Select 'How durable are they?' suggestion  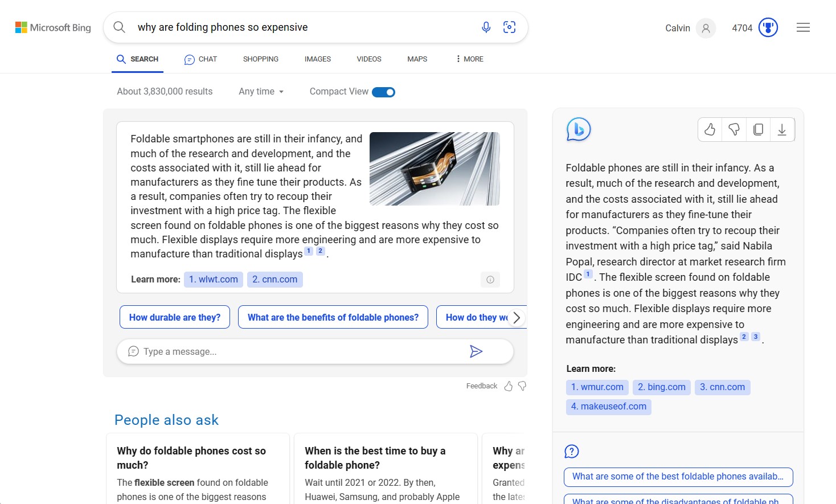(174, 317)
